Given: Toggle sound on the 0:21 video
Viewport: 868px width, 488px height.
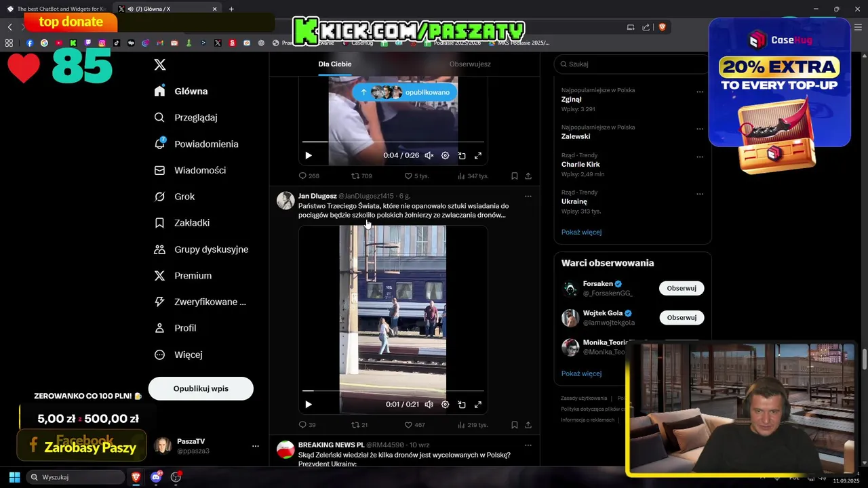Looking at the screenshot, I should [429, 404].
